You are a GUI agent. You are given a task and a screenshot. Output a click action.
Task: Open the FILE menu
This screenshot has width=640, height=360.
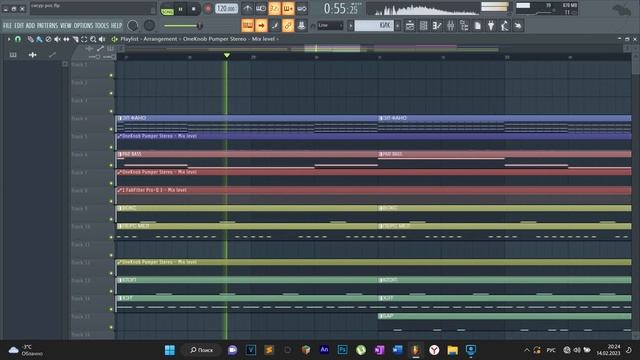pyautogui.click(x=7, y=25)
